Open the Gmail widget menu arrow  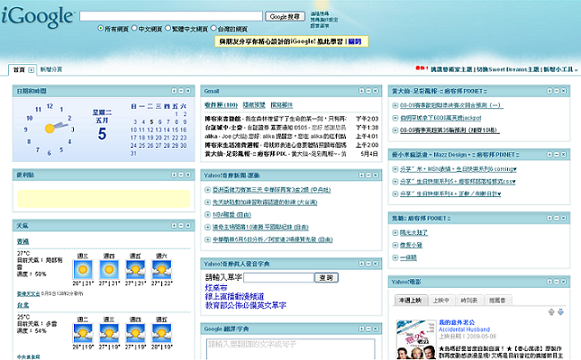pos(361,91)
